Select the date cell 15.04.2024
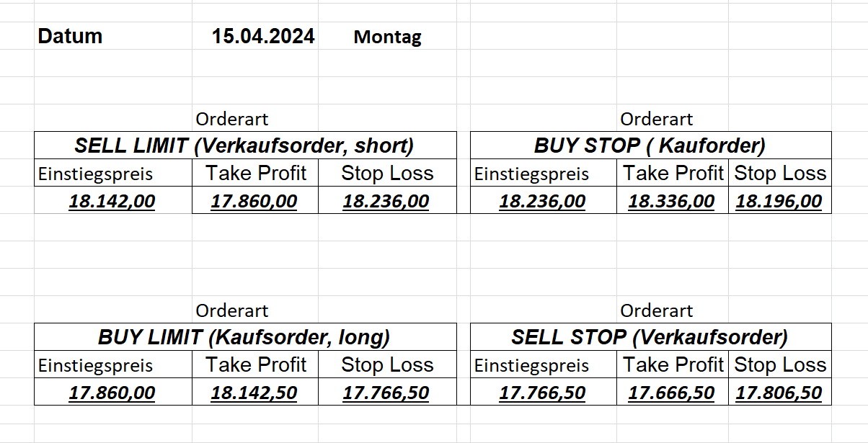 pyautogui.click(x=263, y=37)
